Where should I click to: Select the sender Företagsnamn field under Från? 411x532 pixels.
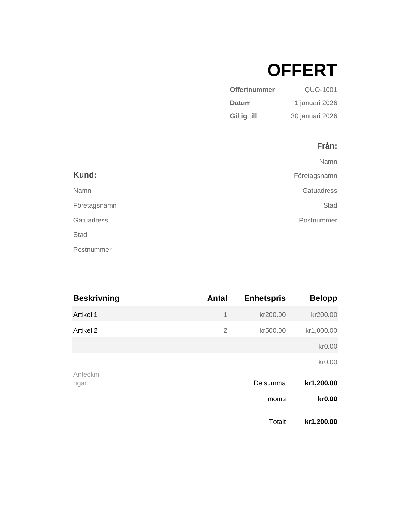pos(315,176)
